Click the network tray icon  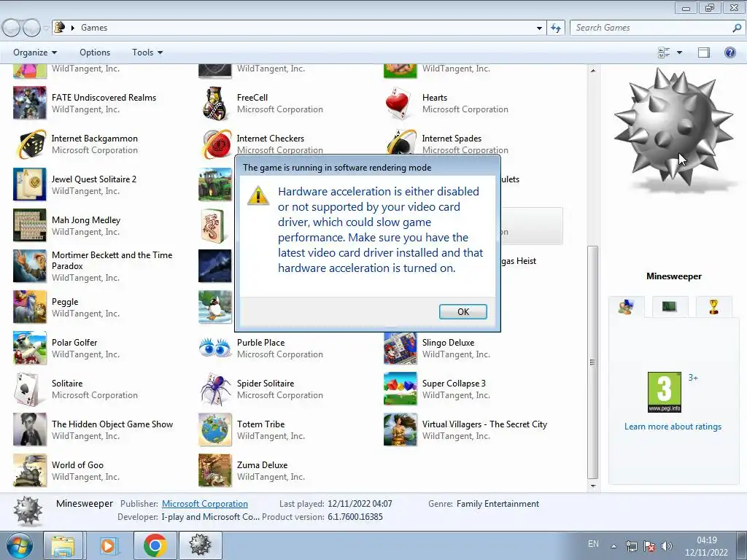point(631,546)
